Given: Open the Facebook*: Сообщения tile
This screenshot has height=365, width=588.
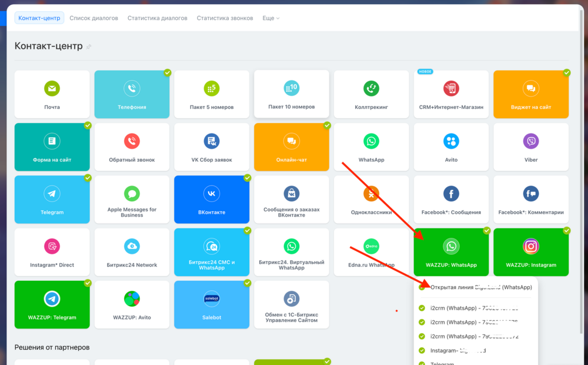Looking at the screenshot, I should coord(452,200).
